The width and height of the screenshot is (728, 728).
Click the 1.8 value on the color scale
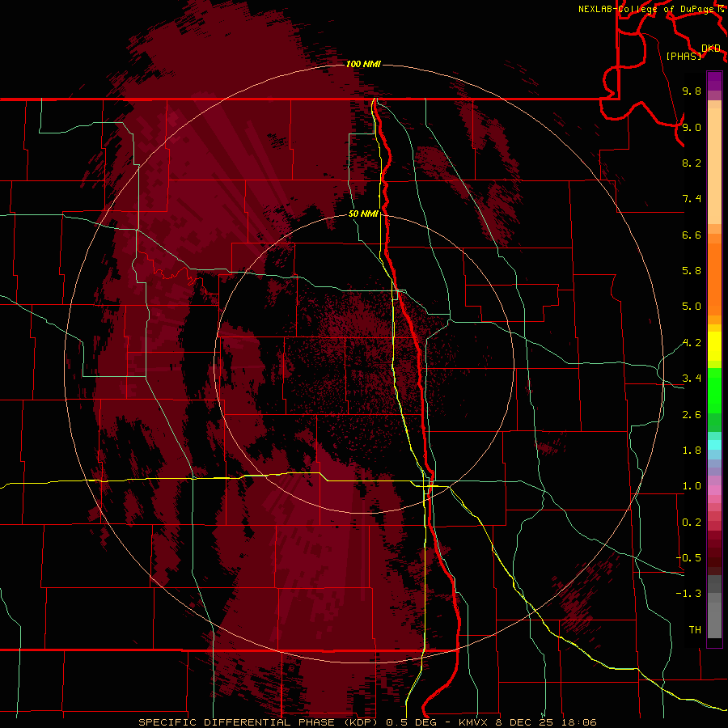click(x=692, y=451)
